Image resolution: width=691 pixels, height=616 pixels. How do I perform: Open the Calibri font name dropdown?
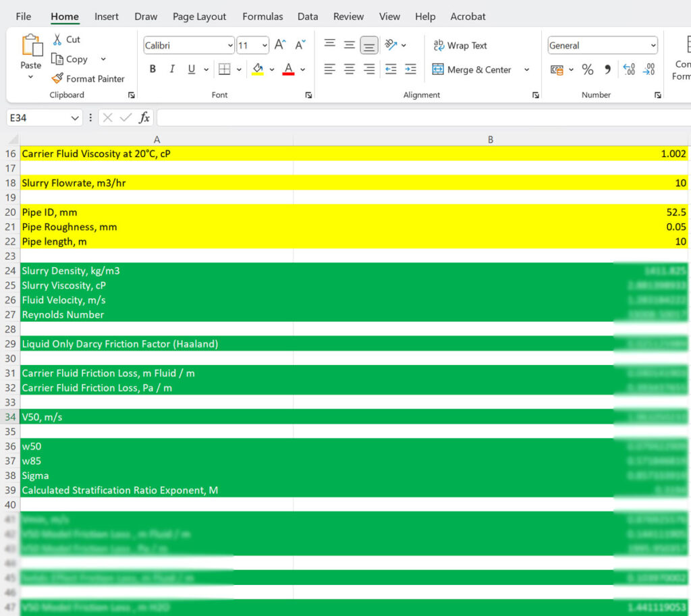coord(229,45)
